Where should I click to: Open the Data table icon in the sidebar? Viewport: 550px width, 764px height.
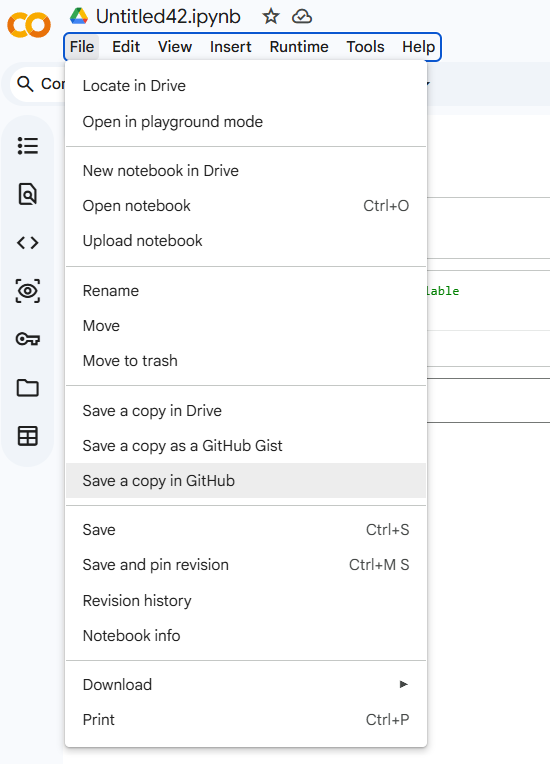coord(28,436)
